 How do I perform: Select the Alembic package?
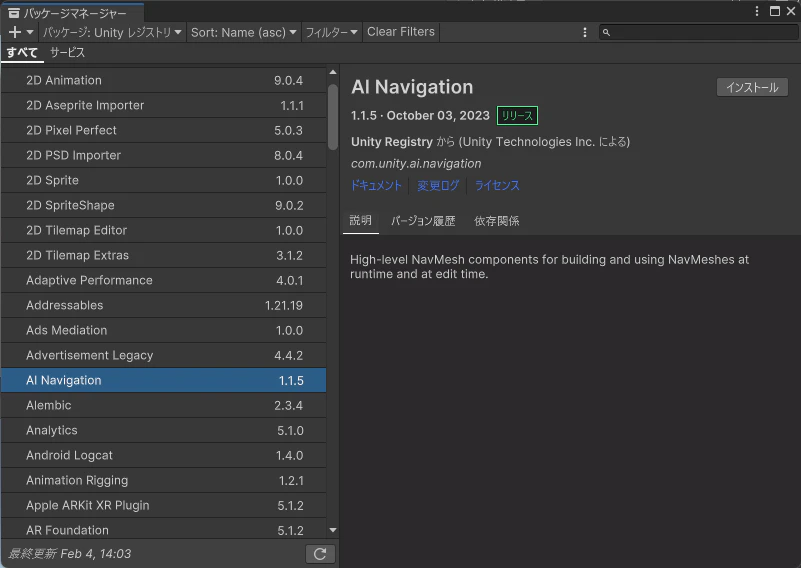pos(163,406)
